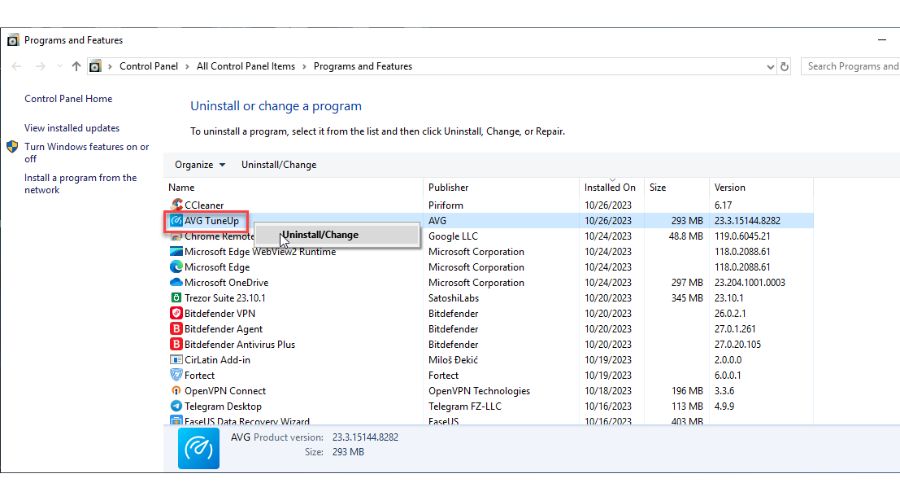Screen dimensions: 900x500
Task: Choose Uninstall/Change in the context menu
Action: point(337,235)
